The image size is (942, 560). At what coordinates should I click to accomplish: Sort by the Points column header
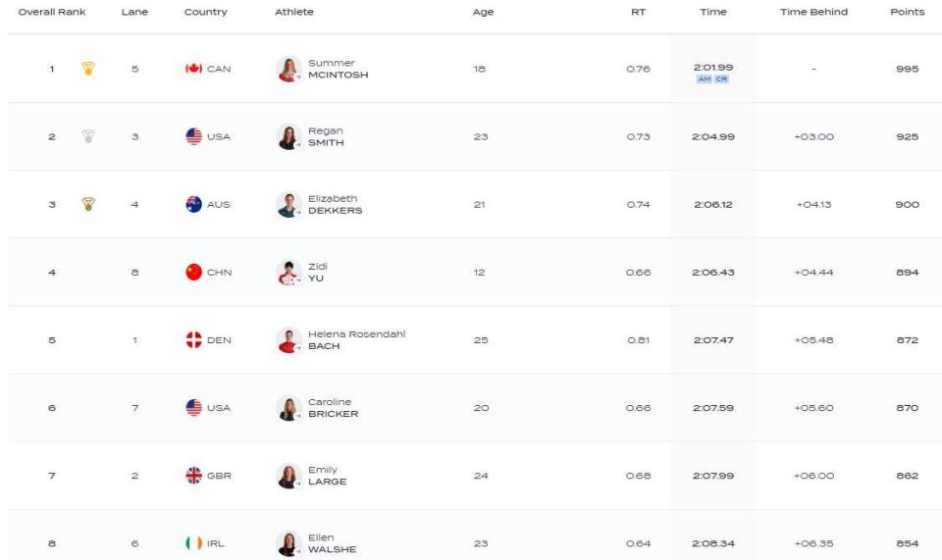tap(907, 12)
